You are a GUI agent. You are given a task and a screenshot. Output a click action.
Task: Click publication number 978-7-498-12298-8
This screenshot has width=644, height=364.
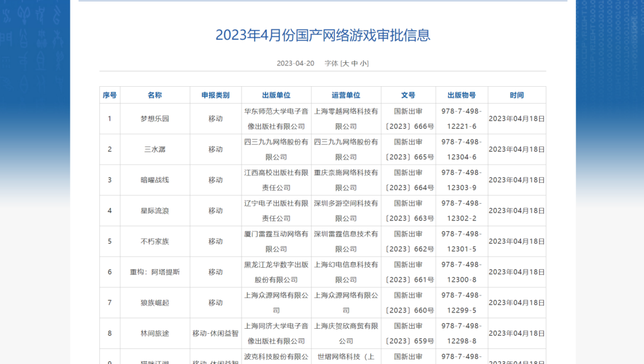(x=462, y=334)
